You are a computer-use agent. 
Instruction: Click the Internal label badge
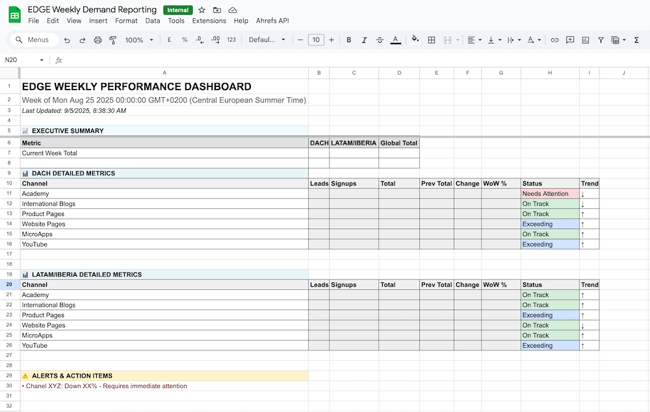tap(178, 10)
